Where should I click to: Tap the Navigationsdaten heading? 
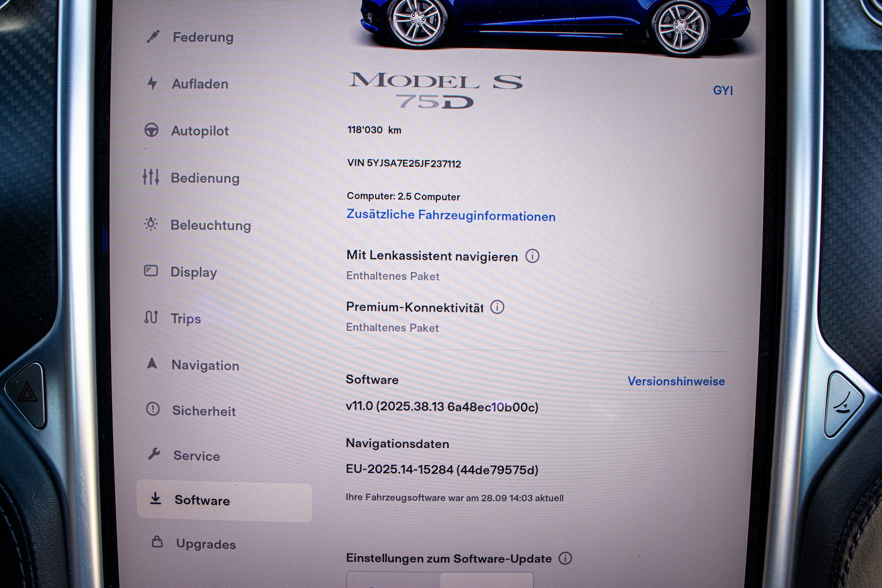(397, 444)
